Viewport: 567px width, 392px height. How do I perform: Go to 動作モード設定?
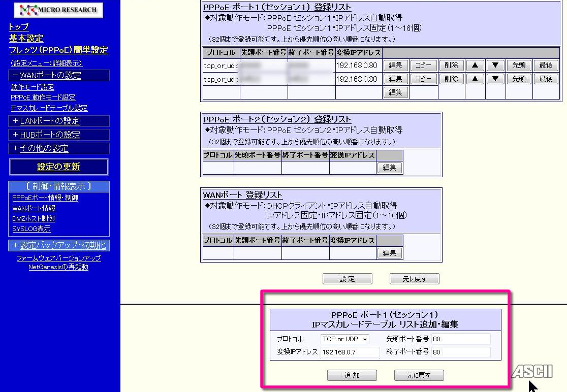[32, 87]
